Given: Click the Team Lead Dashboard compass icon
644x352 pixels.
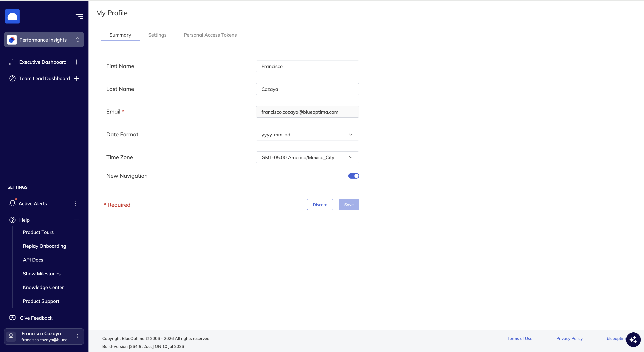Looking at the screenshot, I should (12, 78).
